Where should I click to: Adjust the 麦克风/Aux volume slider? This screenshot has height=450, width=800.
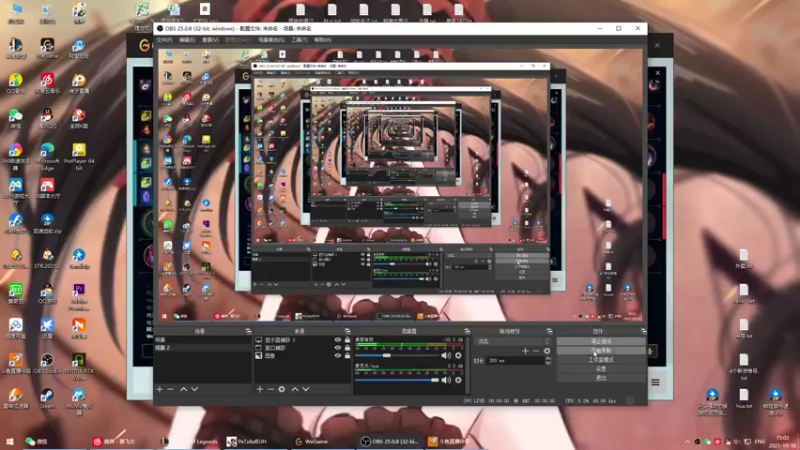coord(397,380)
